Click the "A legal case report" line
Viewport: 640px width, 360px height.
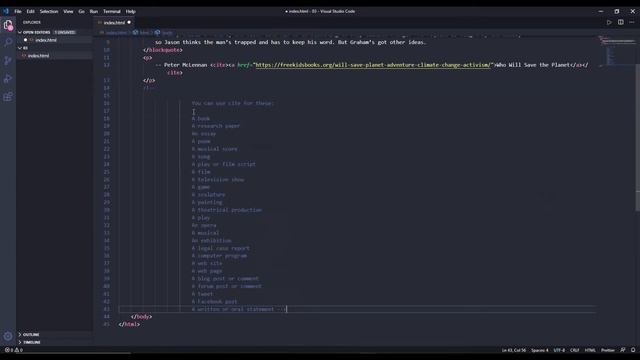221,248
